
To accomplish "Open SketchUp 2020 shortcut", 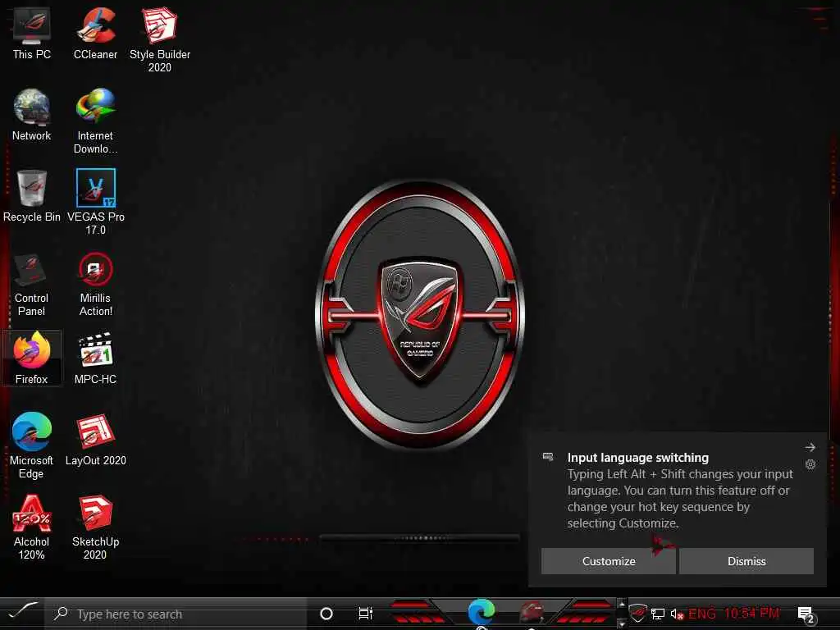I will (95, 527).
